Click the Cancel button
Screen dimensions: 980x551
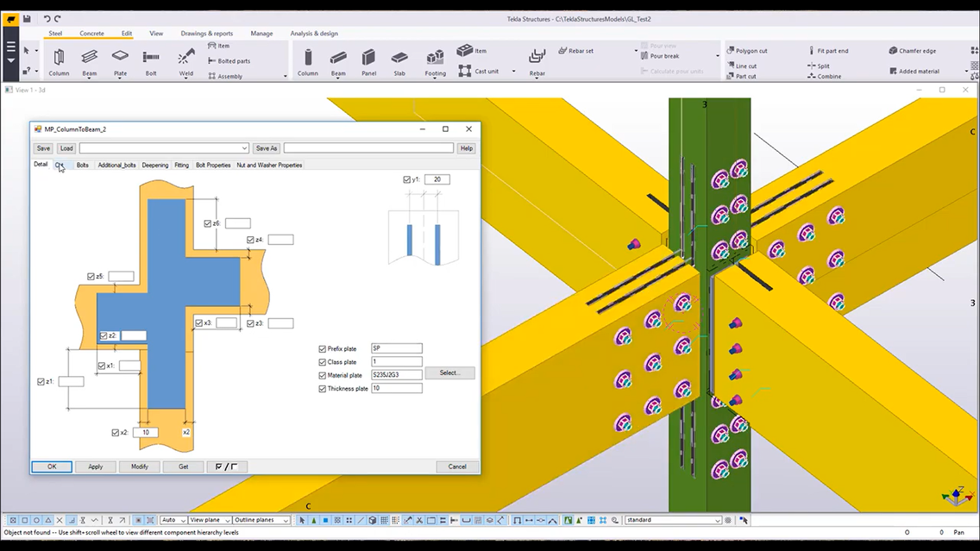point(457,466)
